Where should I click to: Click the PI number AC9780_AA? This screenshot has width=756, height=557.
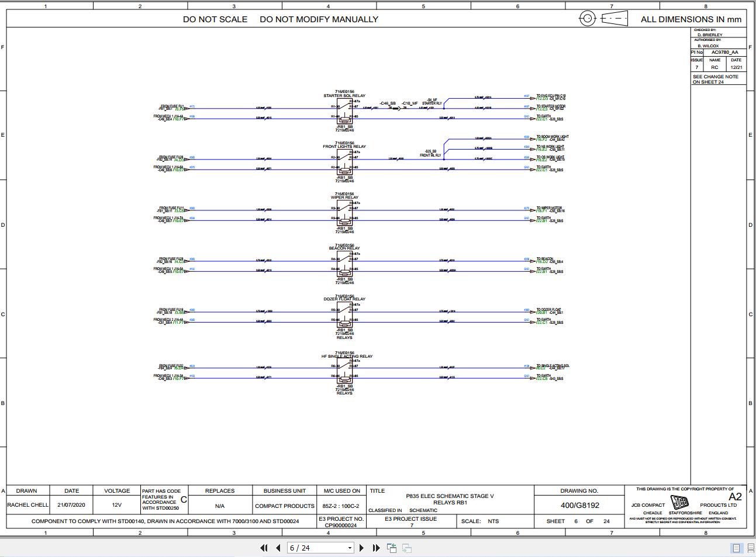[x=724, y=52]
